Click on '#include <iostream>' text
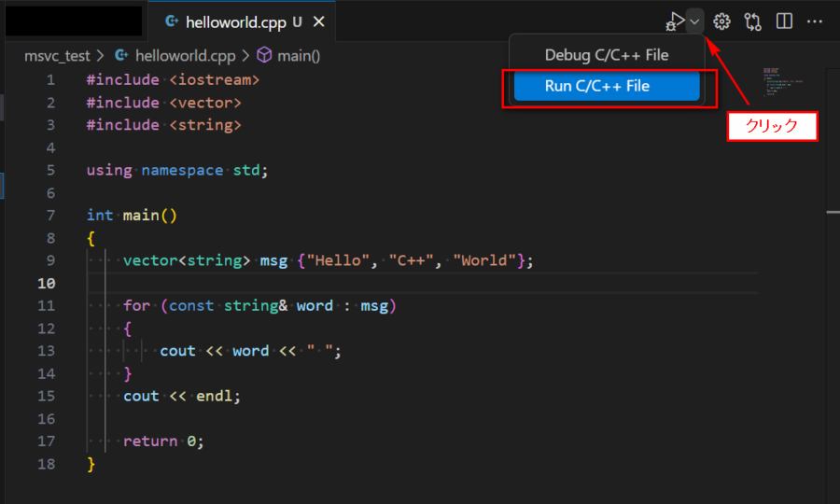Image resolution: width=840 pixels, height=504 pixels. pyautogui.click(x=173, y=80)
